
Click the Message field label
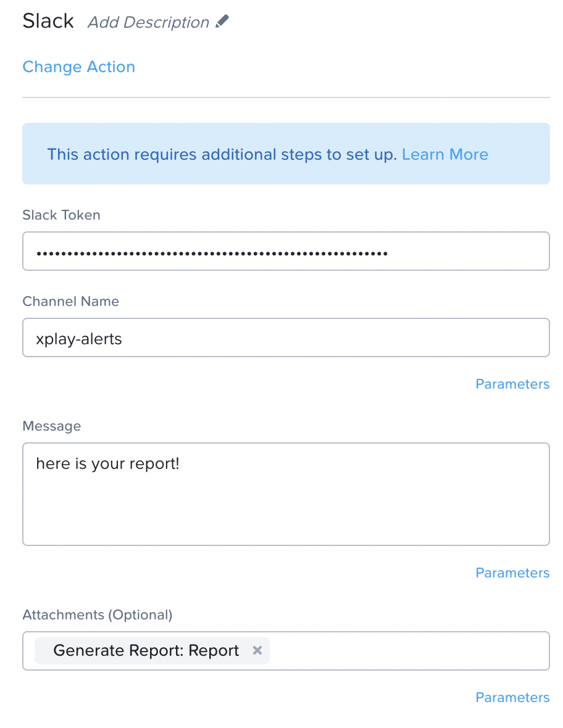click(51, 426)
